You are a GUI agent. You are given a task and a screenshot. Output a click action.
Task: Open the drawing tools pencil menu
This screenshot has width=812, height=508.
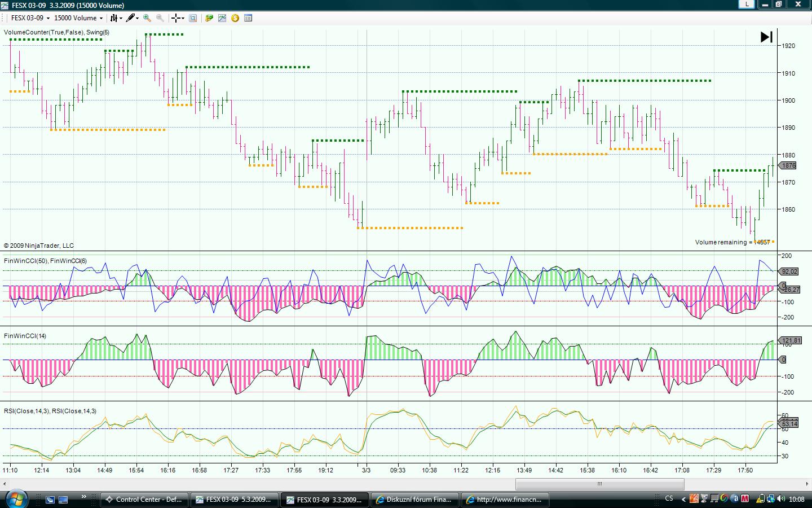(x=133, y=18)
